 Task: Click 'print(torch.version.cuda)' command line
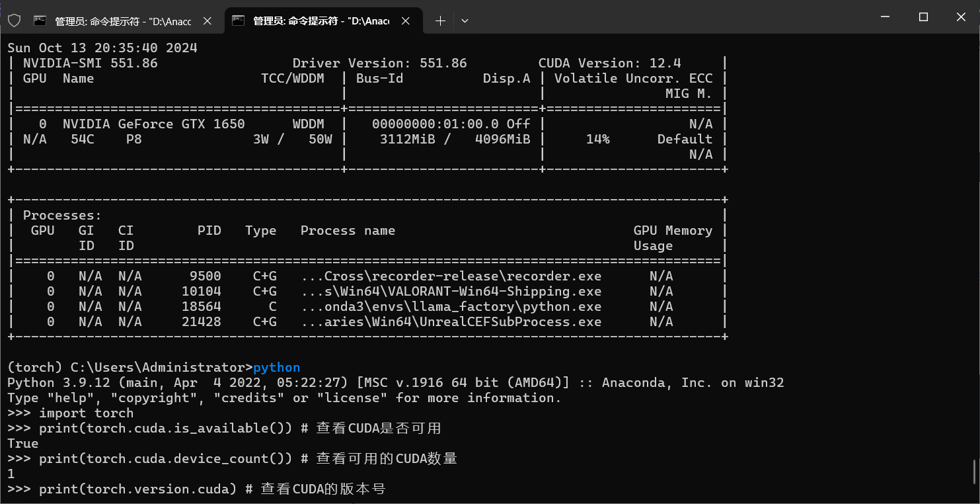[196, 489]
